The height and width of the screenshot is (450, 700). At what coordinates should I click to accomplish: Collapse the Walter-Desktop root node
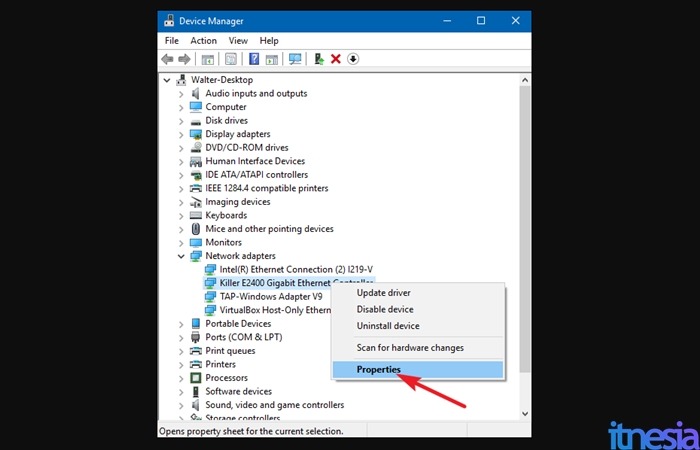tap(167, 80)
